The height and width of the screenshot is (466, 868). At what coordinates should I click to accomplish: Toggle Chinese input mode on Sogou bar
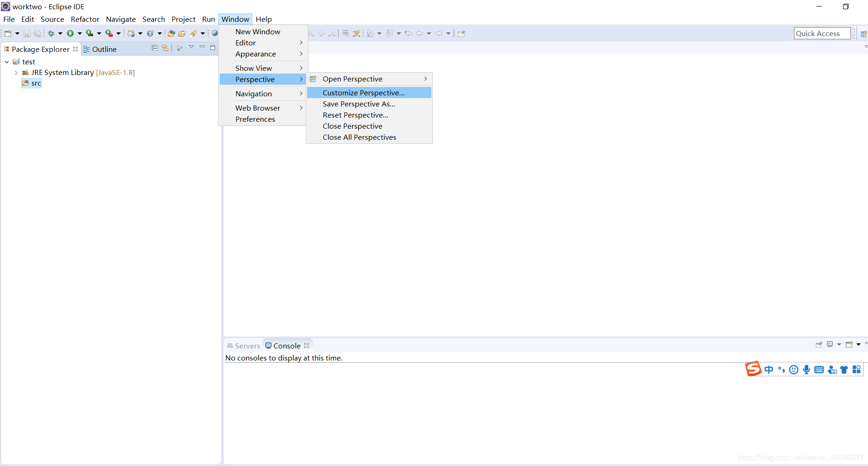[769, 369]
